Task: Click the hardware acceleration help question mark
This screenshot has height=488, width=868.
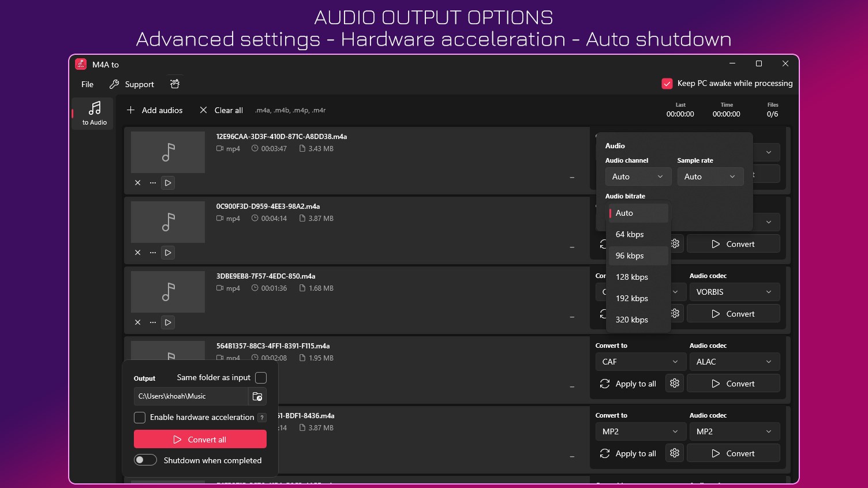Action: [262, 418]
